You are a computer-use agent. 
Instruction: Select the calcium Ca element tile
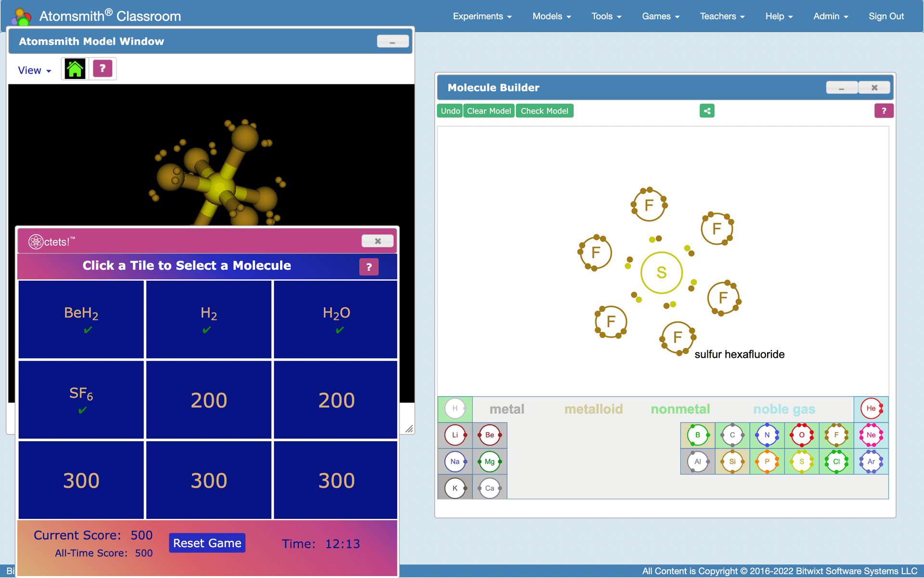(489, 488)
